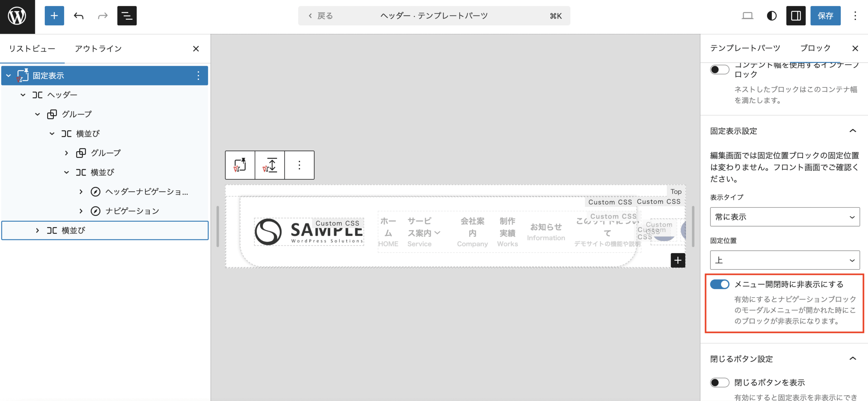Enable コンテンツ幅 inner block toggle
This screenshot has height=401, width=868.
point(720,69)
